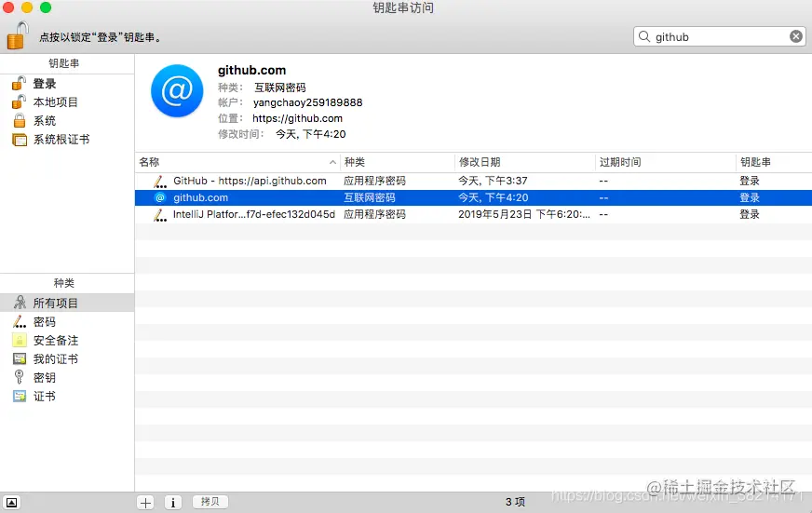Sort by 名称 column header
812x513 pixels.
(237, 162)
